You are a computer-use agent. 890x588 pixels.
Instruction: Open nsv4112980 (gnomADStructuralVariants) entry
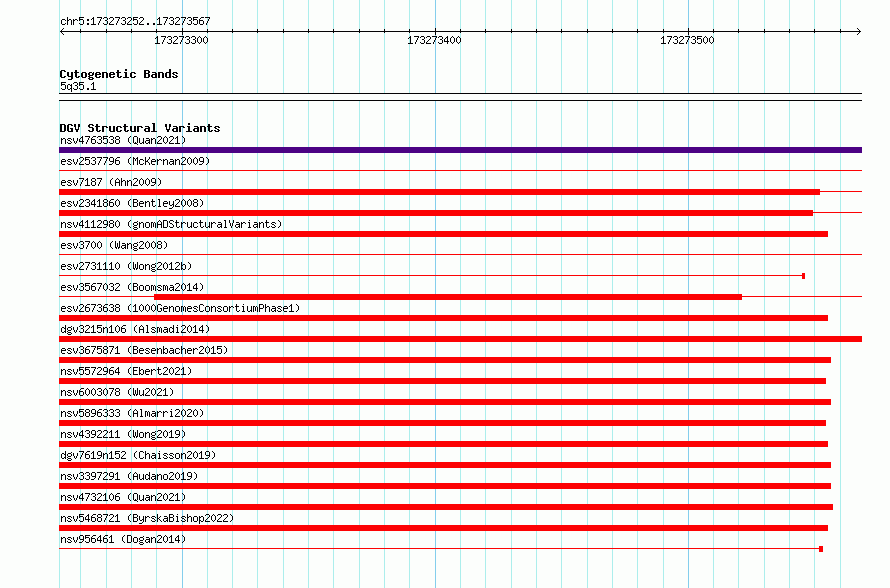point(171,224)
